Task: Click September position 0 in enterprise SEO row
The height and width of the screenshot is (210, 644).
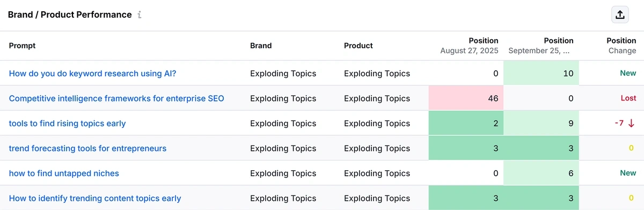Action: click(570, 98)
